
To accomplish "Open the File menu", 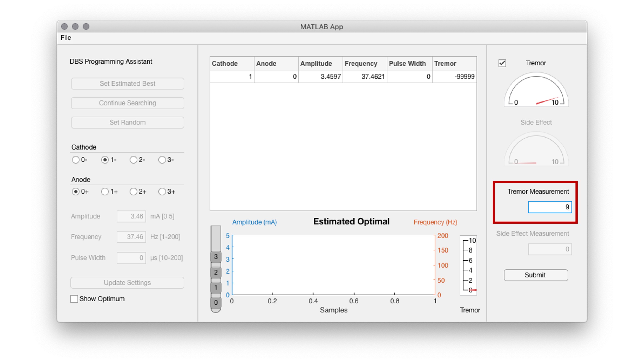I will coord(65,38).
